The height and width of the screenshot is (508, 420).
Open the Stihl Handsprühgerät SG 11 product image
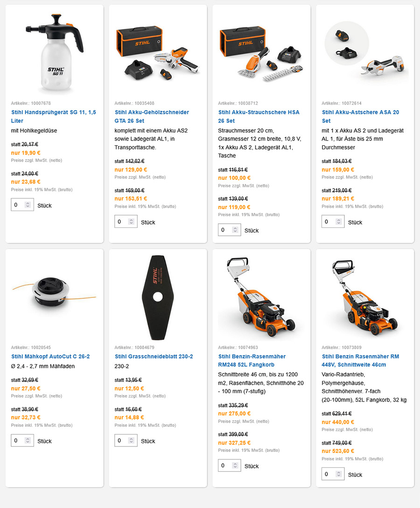55,52
